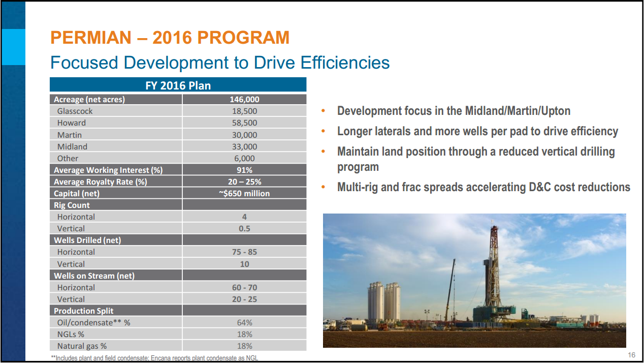Click the 'Longer laterals and more wells' bullet
The height and width of the screenshot is (363, 644).
(477, 131)
